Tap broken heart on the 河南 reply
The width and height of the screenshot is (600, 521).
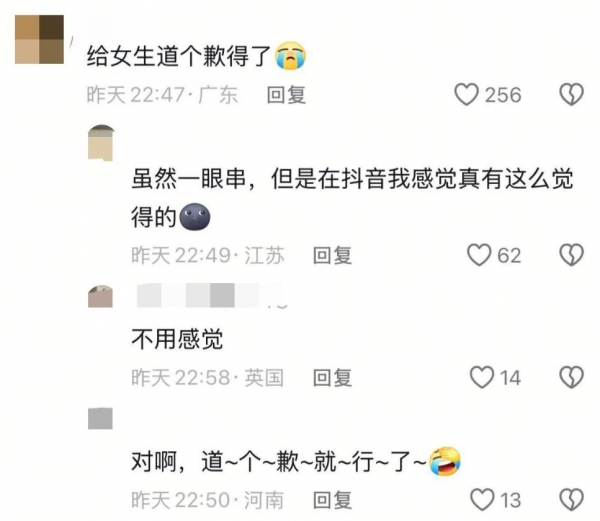coord(571,500)
